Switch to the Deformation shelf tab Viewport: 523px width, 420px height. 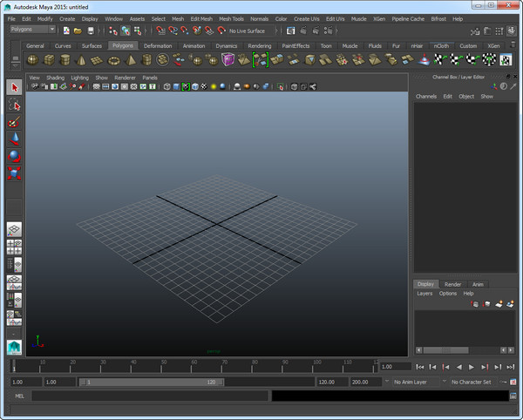[158, 45]
